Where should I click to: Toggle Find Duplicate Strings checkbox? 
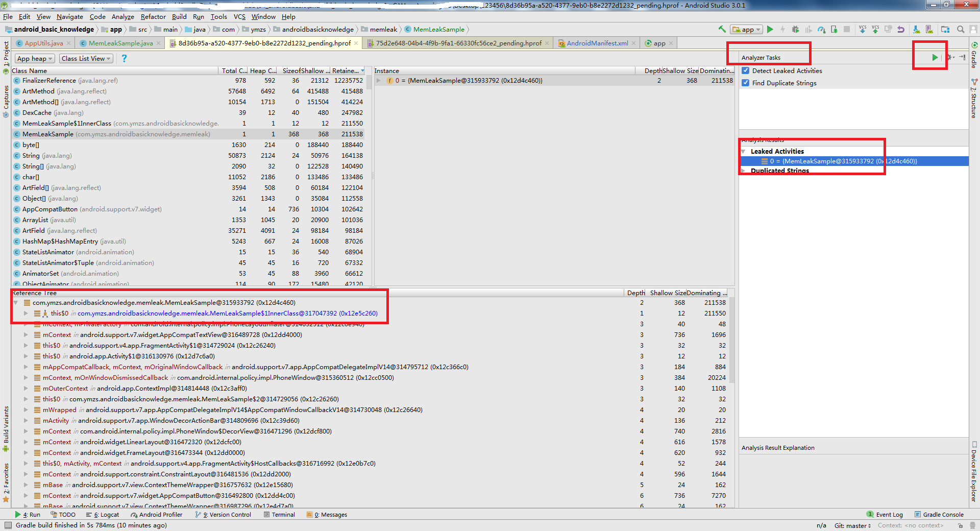click(x=746, y=83)
